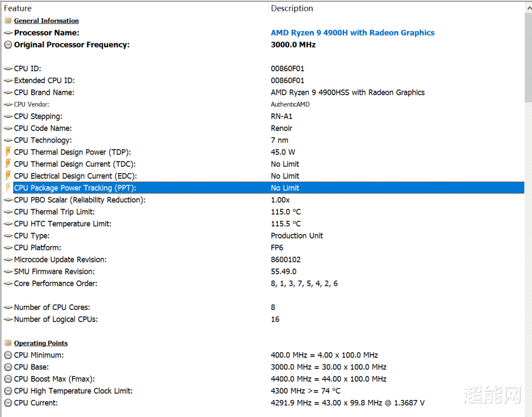The height and width of the screenshot is (417, 532).
Task: Select the 8600102 microcode revision value
Action: coord(285,259)
